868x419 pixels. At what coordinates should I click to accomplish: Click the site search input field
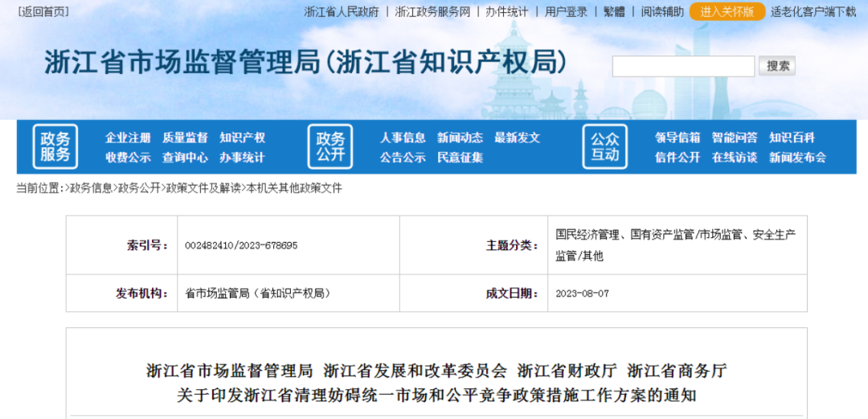point(683,66)
